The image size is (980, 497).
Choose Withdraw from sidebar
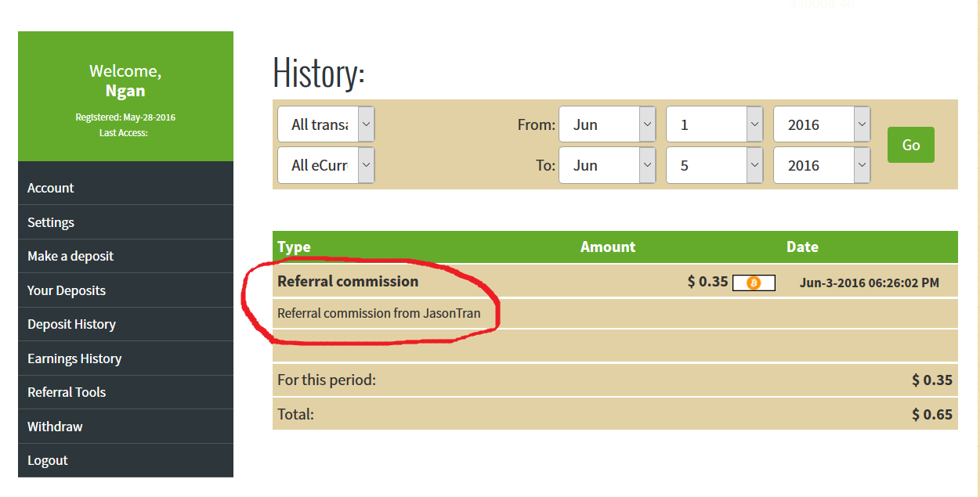click(x=55, y=427)
